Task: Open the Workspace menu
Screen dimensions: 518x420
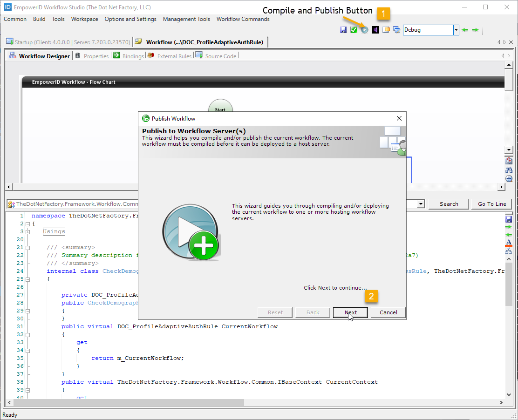Action: [x=84, y=19]
